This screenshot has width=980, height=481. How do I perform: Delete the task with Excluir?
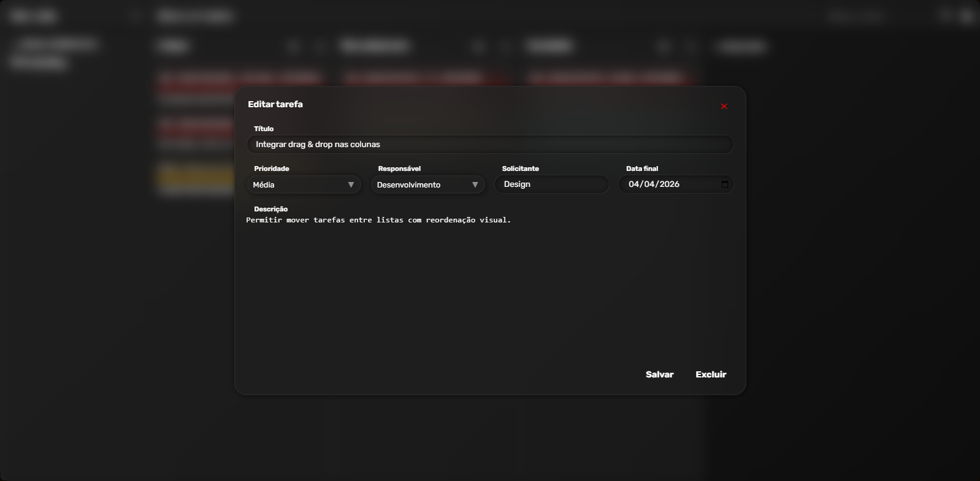pos(710,374)
